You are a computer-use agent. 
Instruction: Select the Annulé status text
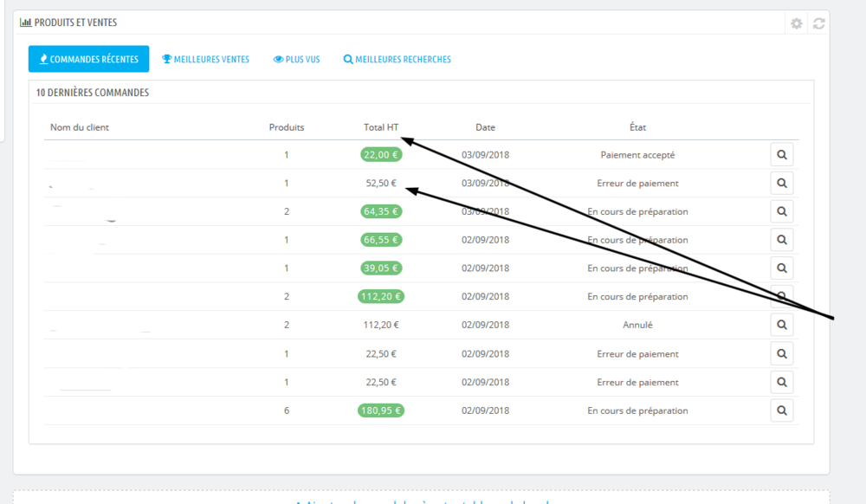click(x=637, y=325)
